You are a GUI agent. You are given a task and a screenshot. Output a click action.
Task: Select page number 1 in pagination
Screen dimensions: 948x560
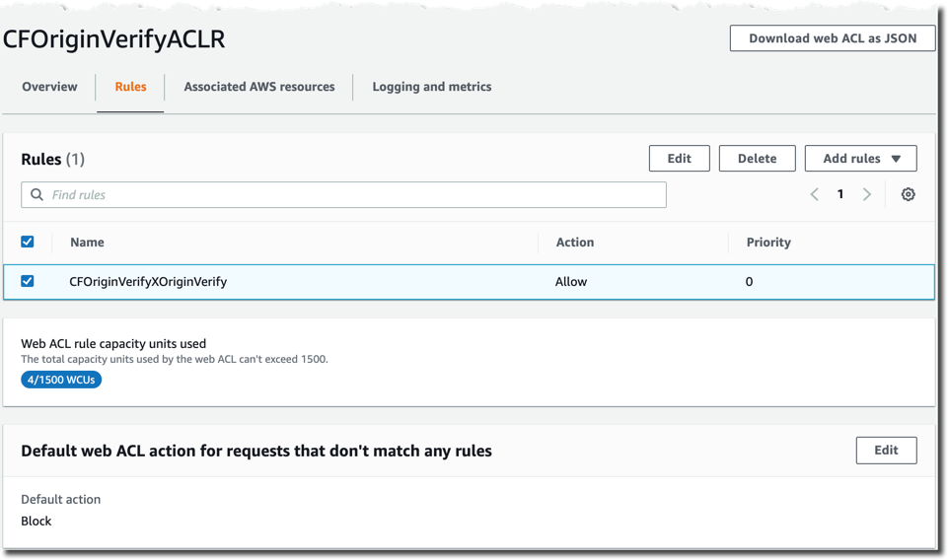(x=840, y=194)
